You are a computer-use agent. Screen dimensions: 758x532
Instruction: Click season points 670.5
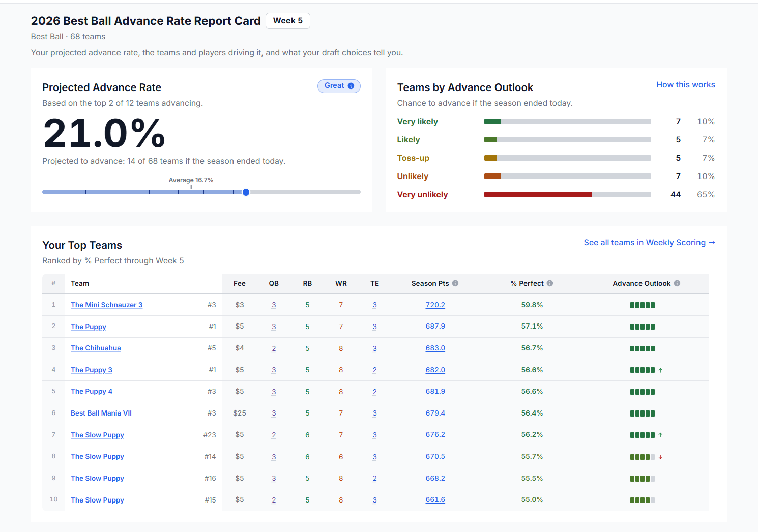(x=435, y=456)
